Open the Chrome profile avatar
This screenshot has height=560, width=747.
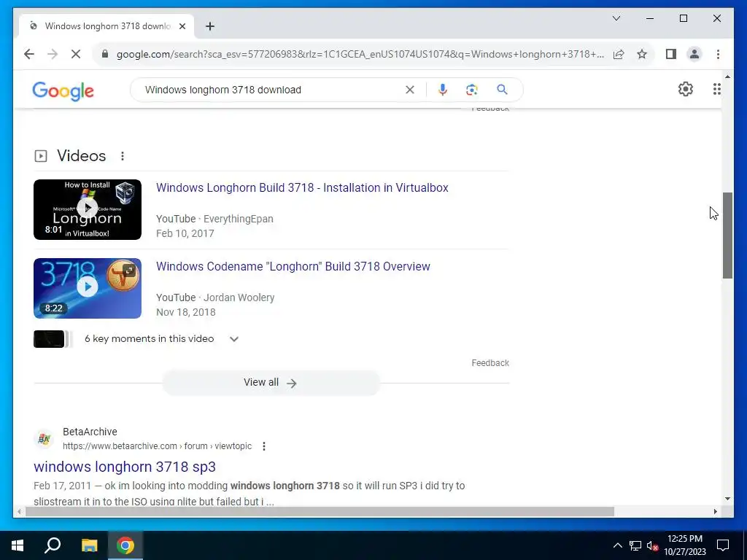tap(694, 54)
